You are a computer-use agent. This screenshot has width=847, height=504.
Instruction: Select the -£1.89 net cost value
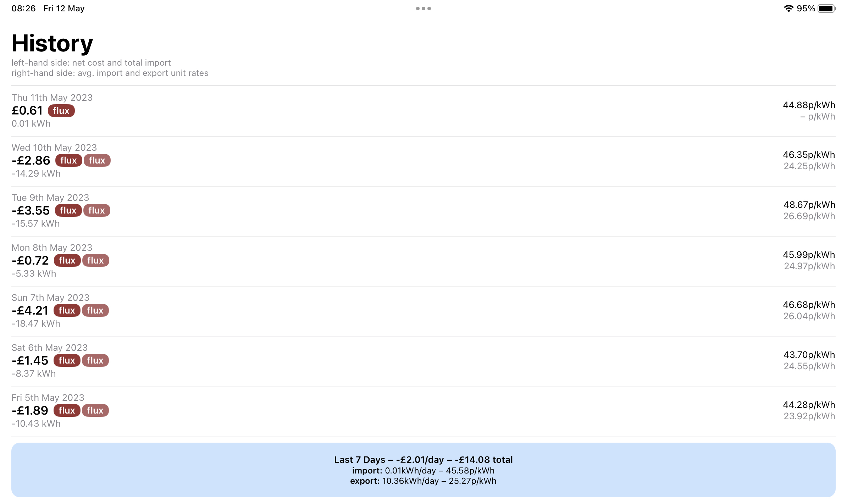coord(30,410)
